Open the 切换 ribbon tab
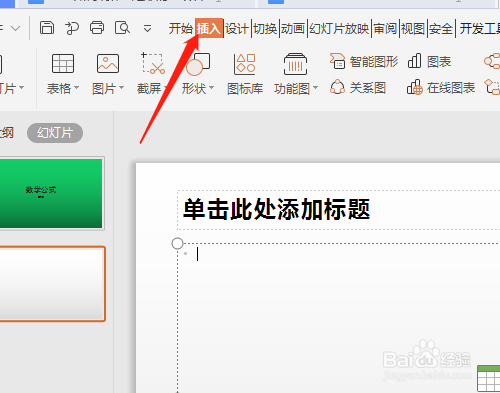Image resolution: width=500 pixels, height=393 pixels. coord(265,29)
